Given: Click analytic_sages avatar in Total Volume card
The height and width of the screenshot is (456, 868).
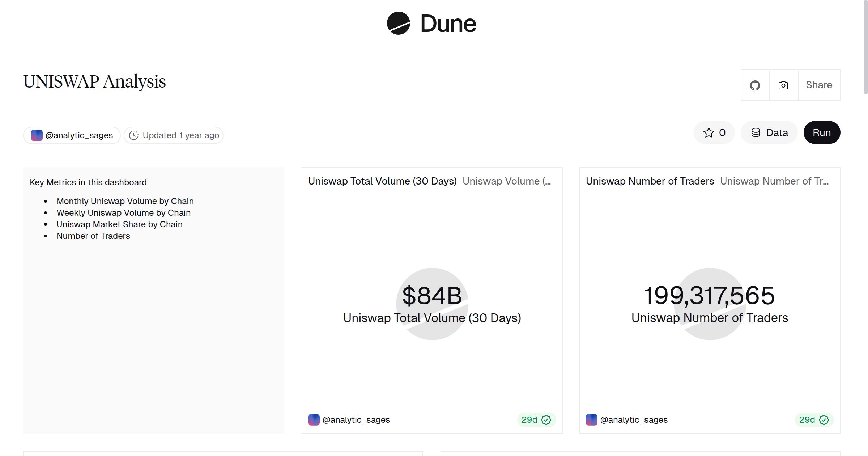Looking at the screenshot, I should (314, 420).
